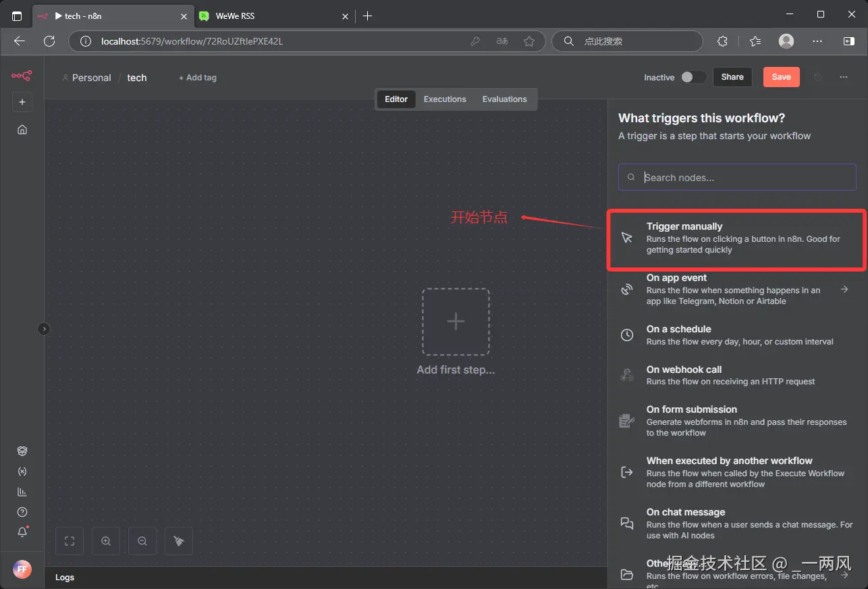Open the Help question mark icon
The height and width of the screenshot is (589, 868).
tap(22, 512)
